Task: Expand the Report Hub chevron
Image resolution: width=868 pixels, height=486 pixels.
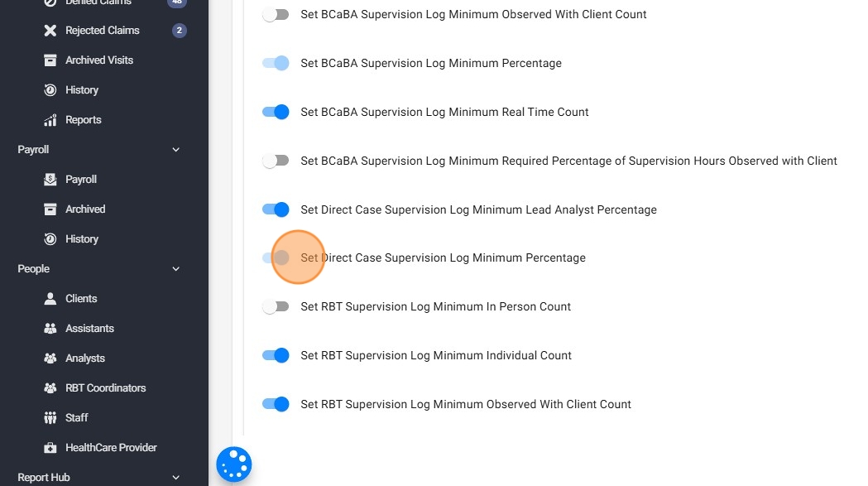Action: tap(175, 478)
